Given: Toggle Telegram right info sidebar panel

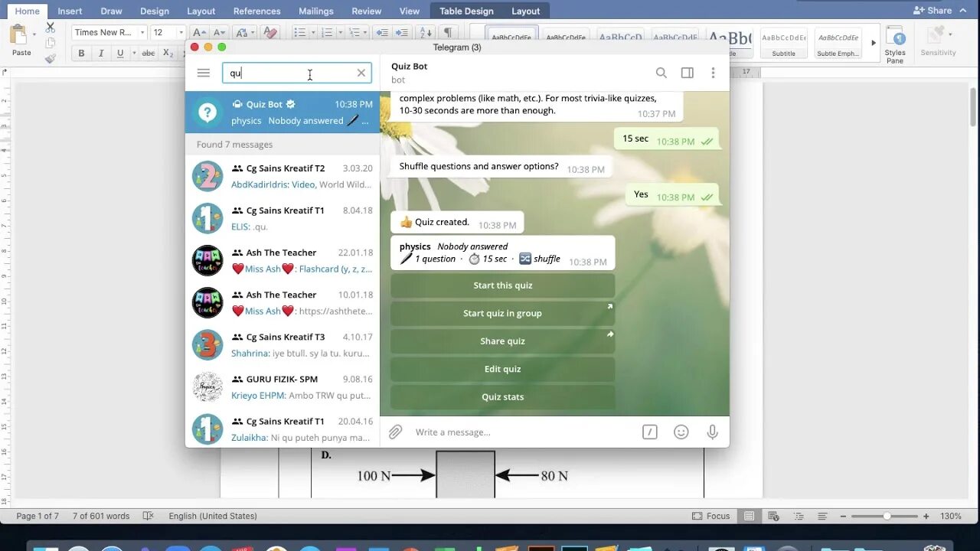Looking at the screenshot, I should [x=688, y=73].
